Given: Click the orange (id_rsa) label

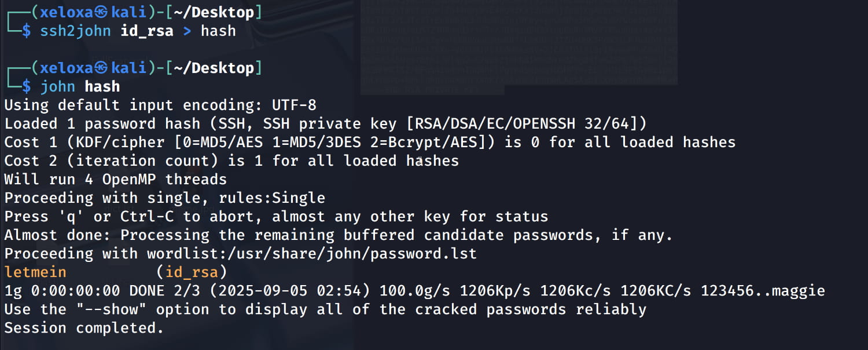Looking at the screenshot, I should (192, 272).
